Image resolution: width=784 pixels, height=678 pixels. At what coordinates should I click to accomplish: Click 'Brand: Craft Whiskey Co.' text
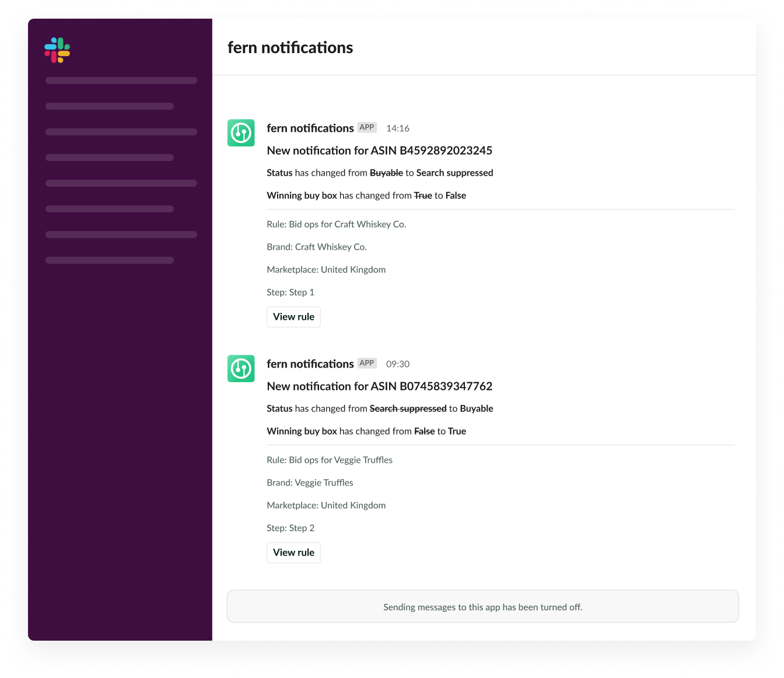(x=317, y=247)
